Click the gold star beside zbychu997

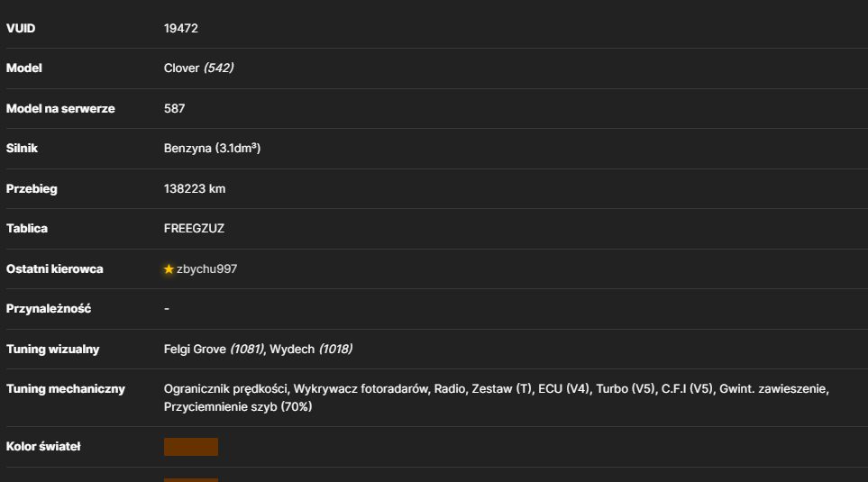169,269
